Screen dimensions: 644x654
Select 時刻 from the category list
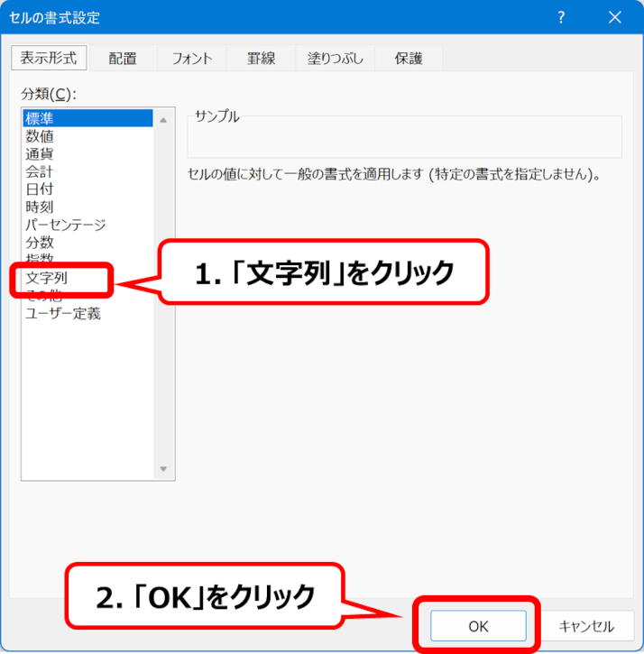pyautogui.click(x=40, y=207)
